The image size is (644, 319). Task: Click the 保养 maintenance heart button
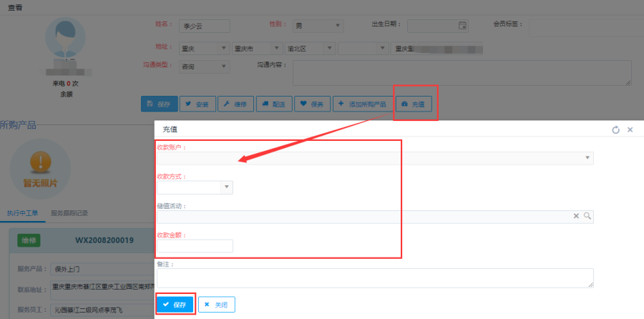click(311, 104)
